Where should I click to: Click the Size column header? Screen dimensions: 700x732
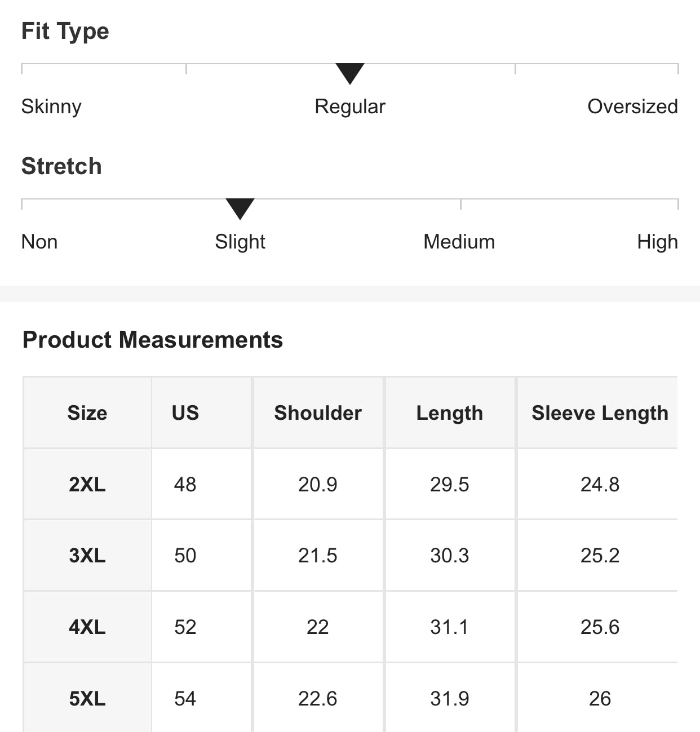coord(87,413)
